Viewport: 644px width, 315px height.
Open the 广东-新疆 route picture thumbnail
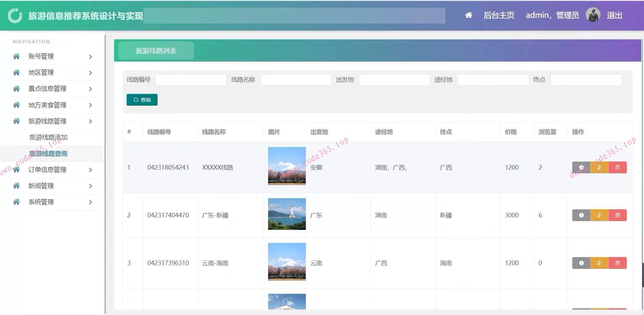[x=287, y=214]
